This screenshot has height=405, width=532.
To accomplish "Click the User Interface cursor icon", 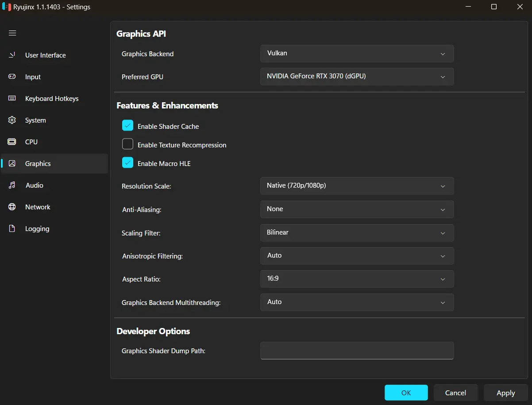I will 12,55.
